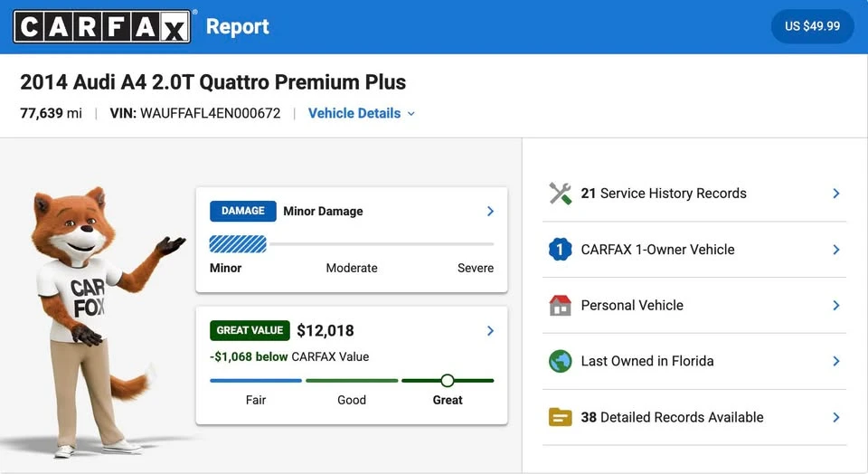Image resolution: width=868 pixels, height=474 pixels.
Task: Click the US $49.99 price button
Action: click(x=812, y=26)
